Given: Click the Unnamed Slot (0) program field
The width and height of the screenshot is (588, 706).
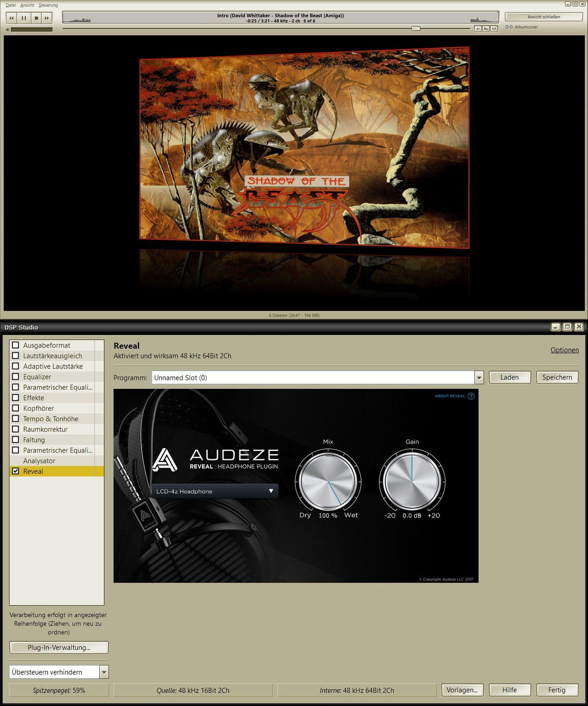Looking at the screenshot, I should [313, 378].
